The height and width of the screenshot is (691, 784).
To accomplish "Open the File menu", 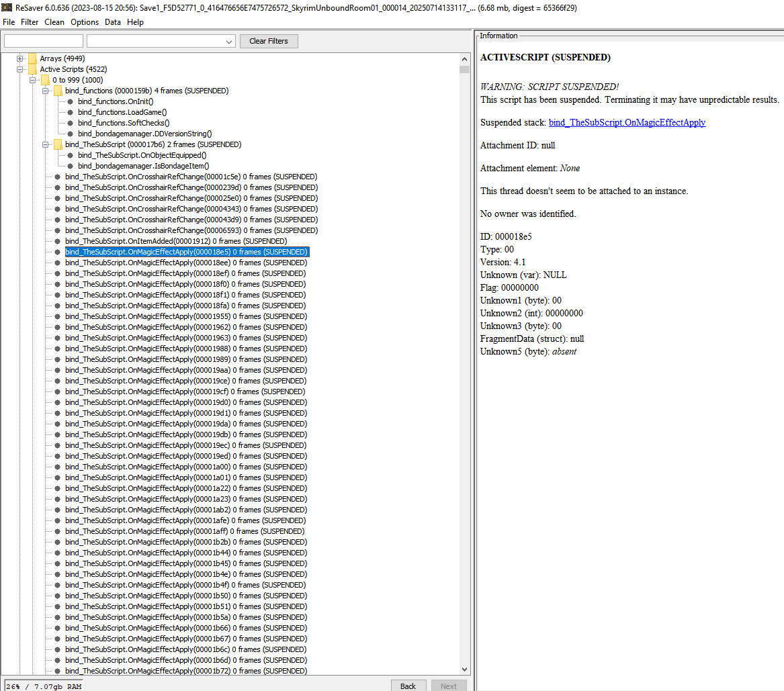I will pos(9,22).
